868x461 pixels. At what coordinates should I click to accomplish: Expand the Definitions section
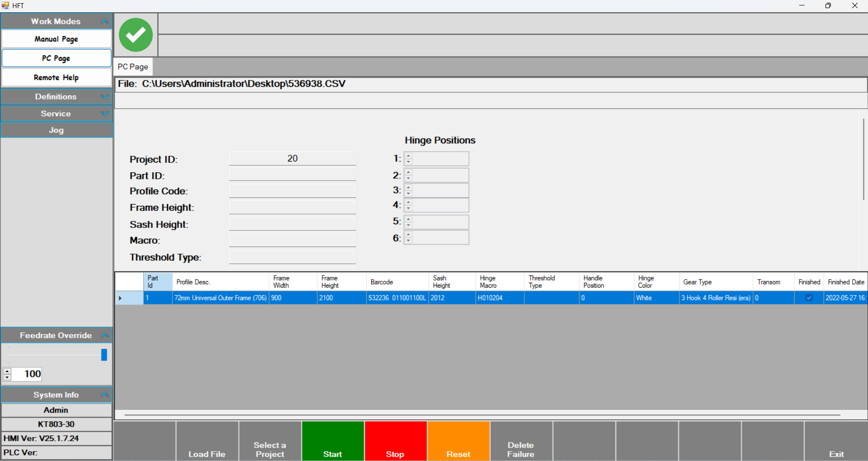click(x=105, y=97)
